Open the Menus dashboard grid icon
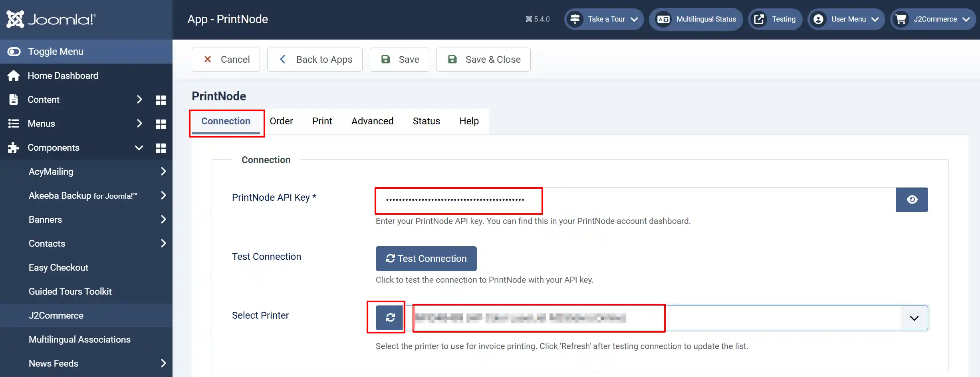This screenshot has height=377, width=980. 161,124
